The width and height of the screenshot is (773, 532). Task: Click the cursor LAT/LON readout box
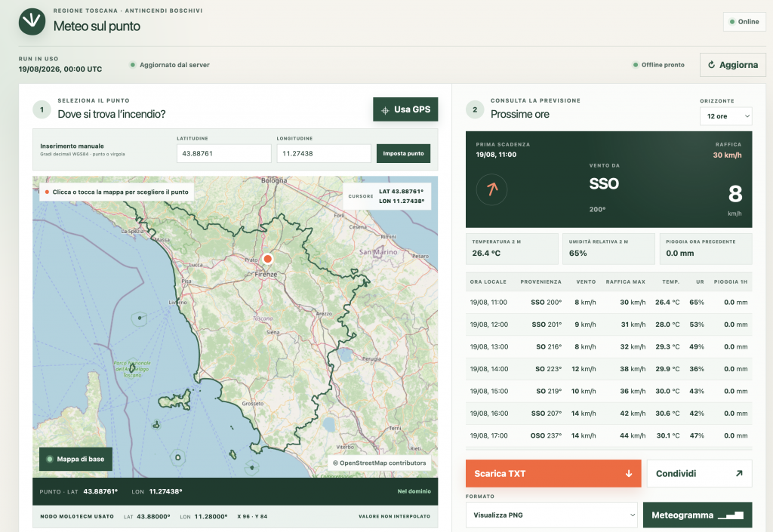387,196
